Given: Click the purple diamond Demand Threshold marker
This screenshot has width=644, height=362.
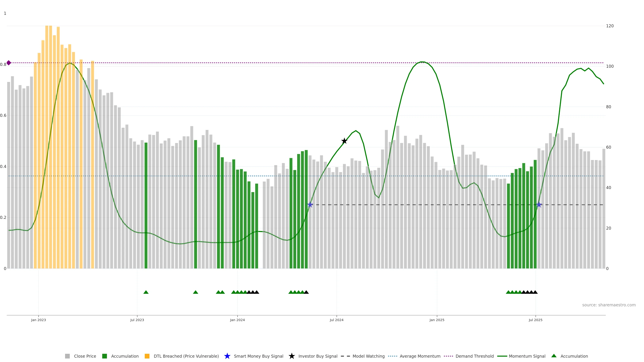Looking at the screenshot, I should coord(9,63).
